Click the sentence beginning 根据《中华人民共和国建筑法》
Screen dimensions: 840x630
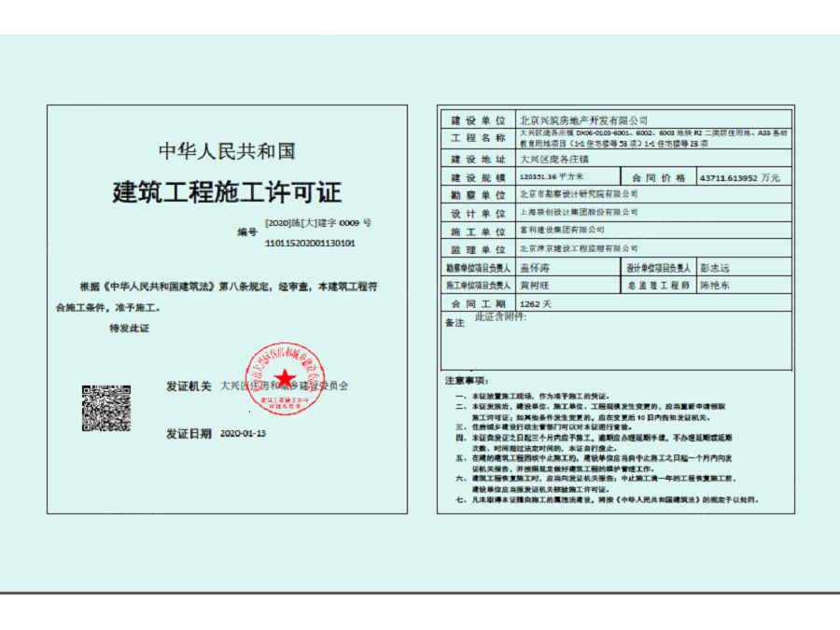(x=229, y=287)
